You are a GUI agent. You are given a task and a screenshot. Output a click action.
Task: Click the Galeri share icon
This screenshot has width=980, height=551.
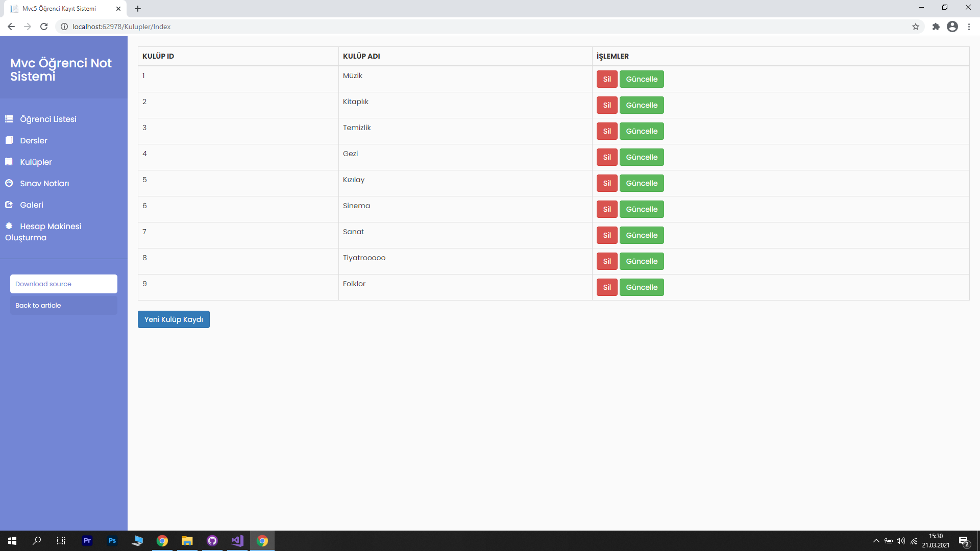tap(9, 205)
